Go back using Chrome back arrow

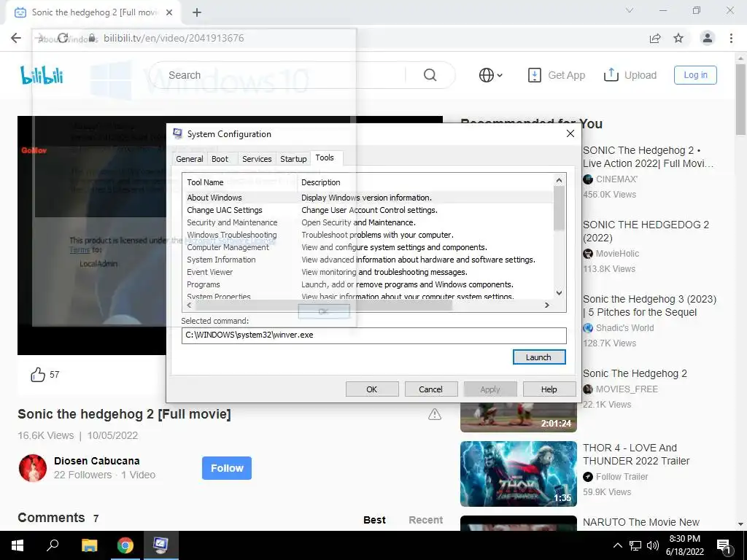pyautogui.click(x=16, y=38)
